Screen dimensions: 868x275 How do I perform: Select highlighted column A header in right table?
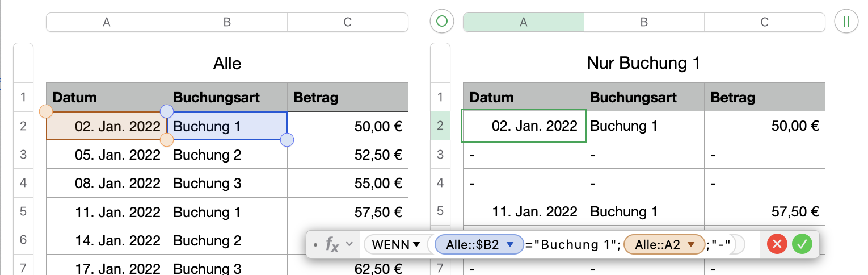pos(523,22)
